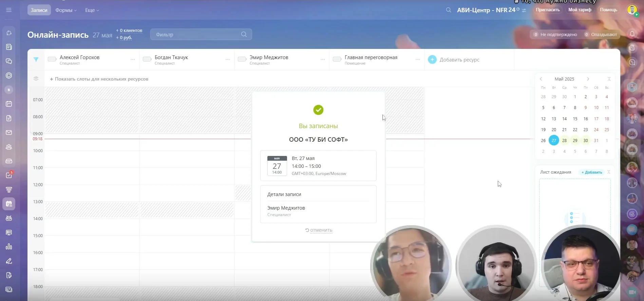Open the calendar icon in the left sidebar
The width and height of the screenshot is (644, 301).
(x=9, y=104)
